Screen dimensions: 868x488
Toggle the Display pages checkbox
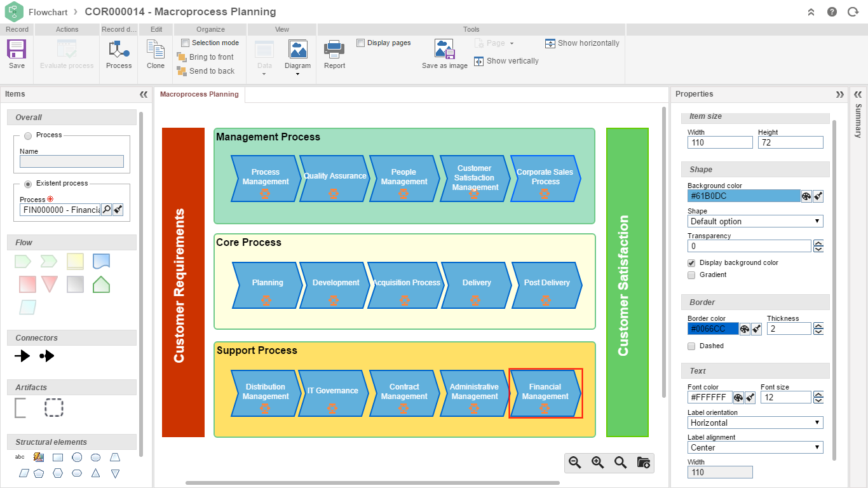[x=361, y=43]
